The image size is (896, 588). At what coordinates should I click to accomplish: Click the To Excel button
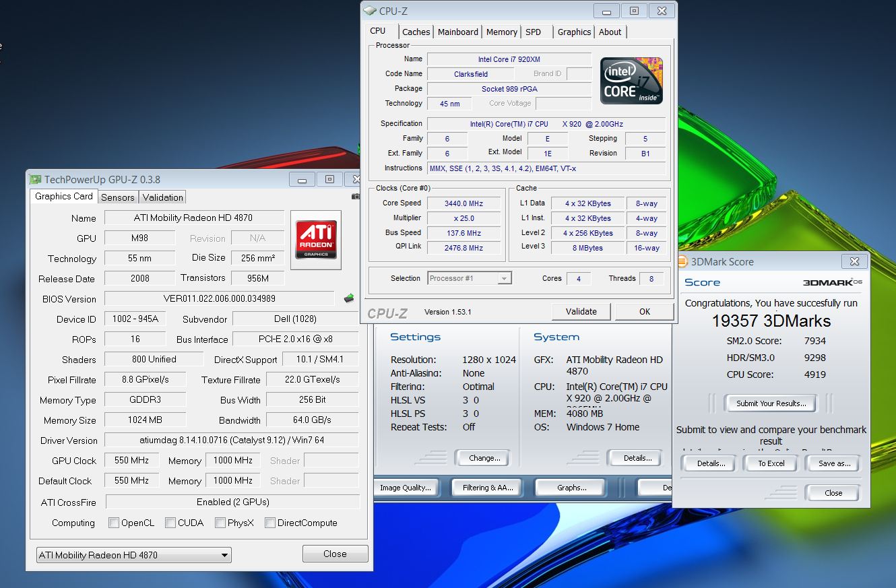tap(771, 463)
